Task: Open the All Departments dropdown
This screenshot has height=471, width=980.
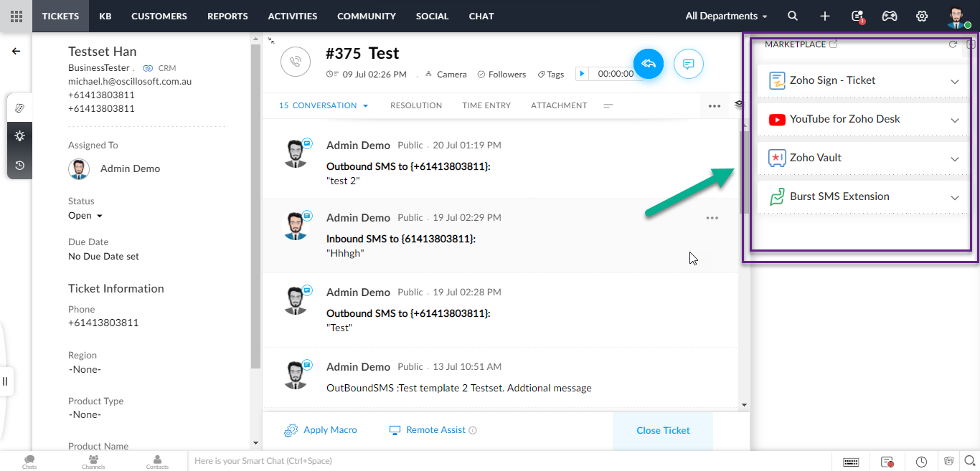Action: [726, 16]
